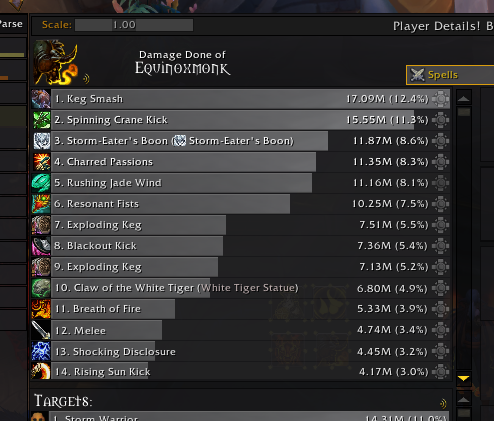Click the Charred Passions spell icon

(x=41, y=162)
